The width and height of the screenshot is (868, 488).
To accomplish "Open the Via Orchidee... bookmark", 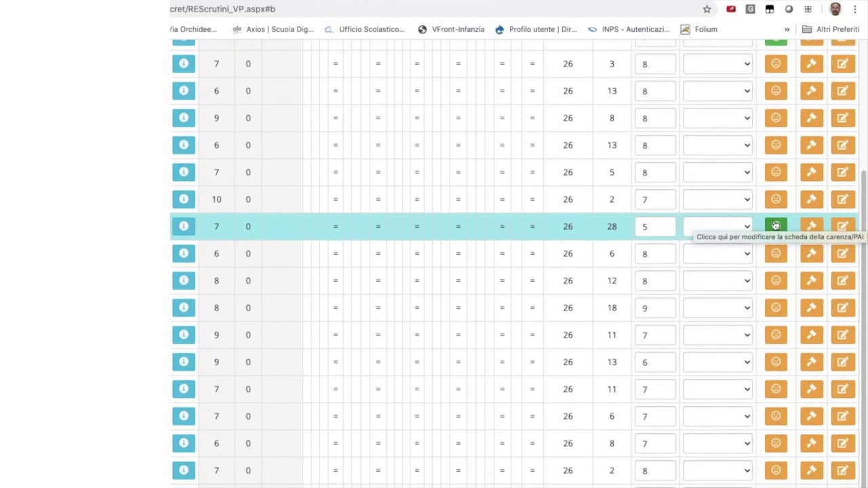I will pyautogui.click(x=193, y=29).
